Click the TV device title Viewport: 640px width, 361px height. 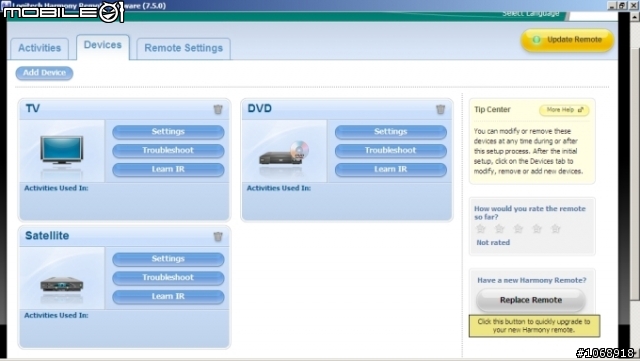click(x=33, y=108)
